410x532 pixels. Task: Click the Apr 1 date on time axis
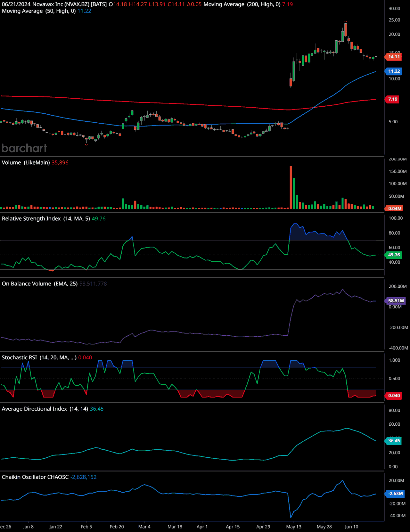202,527
